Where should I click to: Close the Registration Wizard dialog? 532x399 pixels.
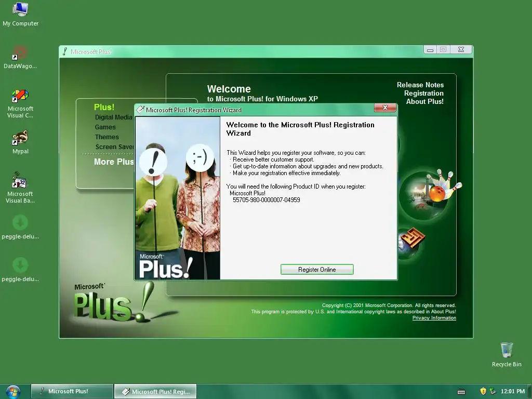(385, 108)
